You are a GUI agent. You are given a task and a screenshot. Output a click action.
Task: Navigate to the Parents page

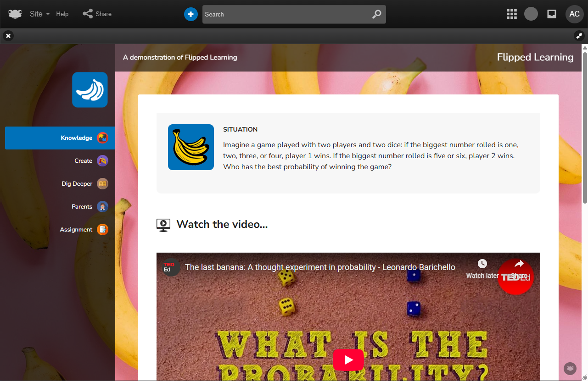coord(82,207)
